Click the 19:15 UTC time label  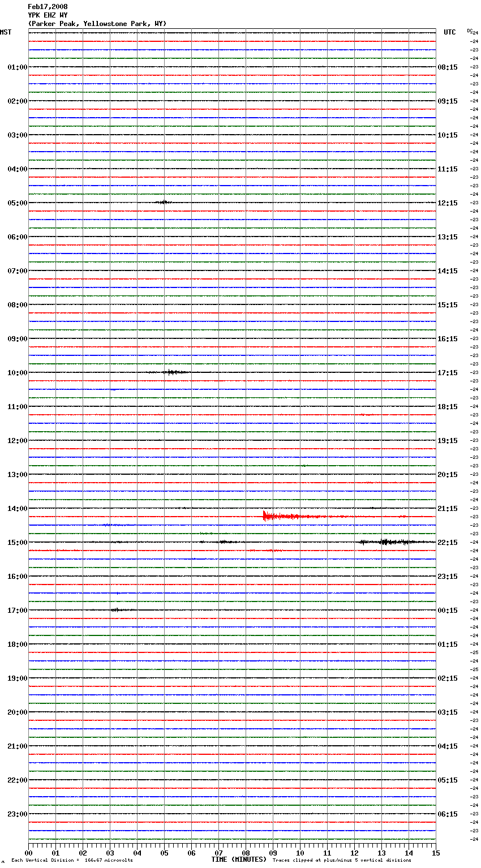[448, 441]
